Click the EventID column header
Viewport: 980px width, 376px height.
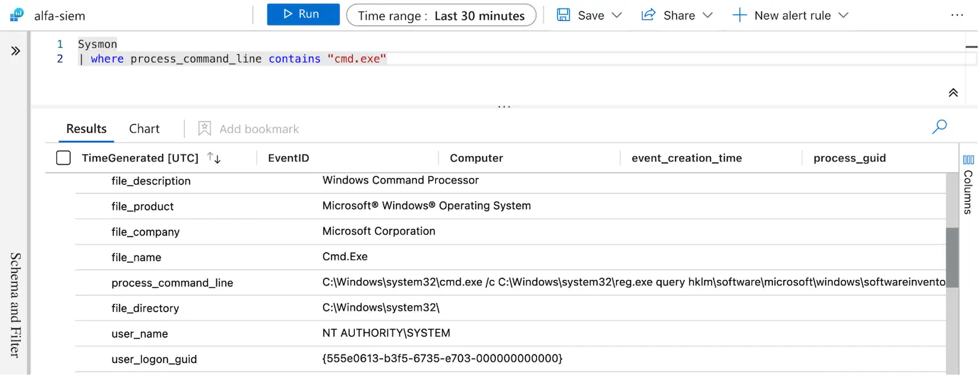pos(289,158)
